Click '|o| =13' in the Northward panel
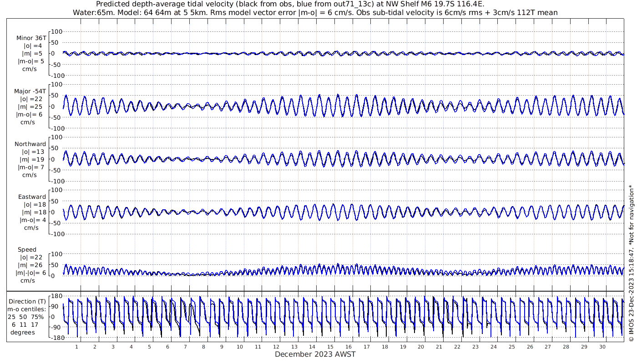This screenshot has width=637, height=364. click(33, 152)
